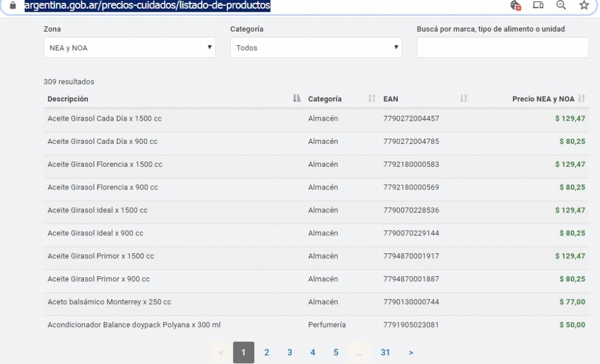Screen dimensions: 600x364
Task: Sort table by Categoría column arrows
Action: click(x=371, y=99)
